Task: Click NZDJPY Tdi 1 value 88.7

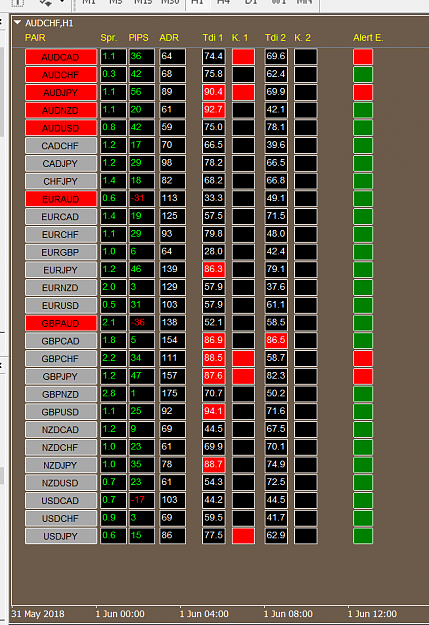Action: coord(213,465)
